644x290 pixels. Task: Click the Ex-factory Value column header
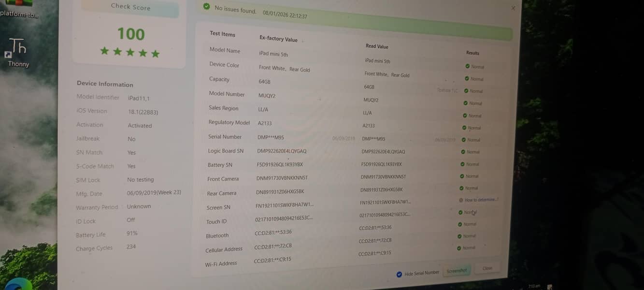(x=278, y=39)
